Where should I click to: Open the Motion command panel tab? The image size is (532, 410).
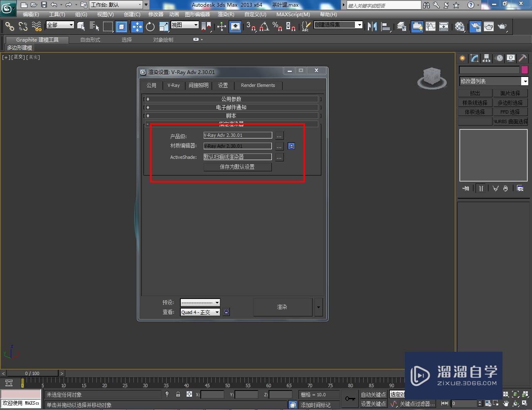click(x=499, y=58)
